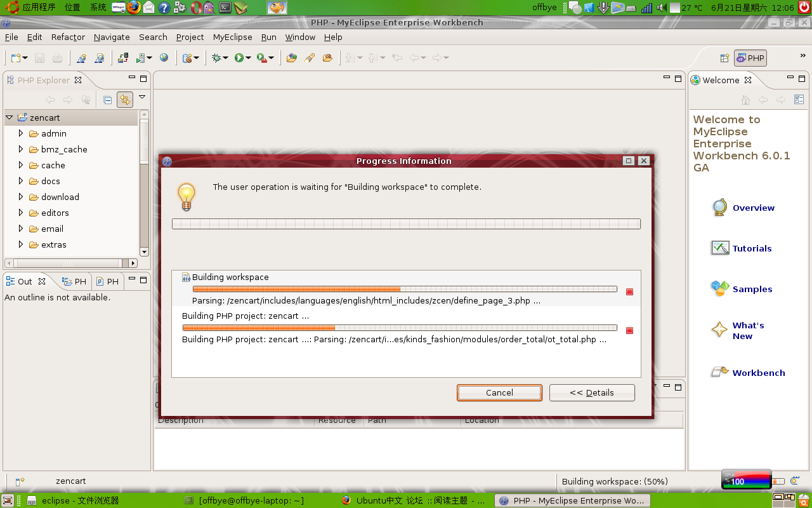812x508 pixels.
Task: Click the PHP Explorer vertical scrollbar
Action: (144, 183)
